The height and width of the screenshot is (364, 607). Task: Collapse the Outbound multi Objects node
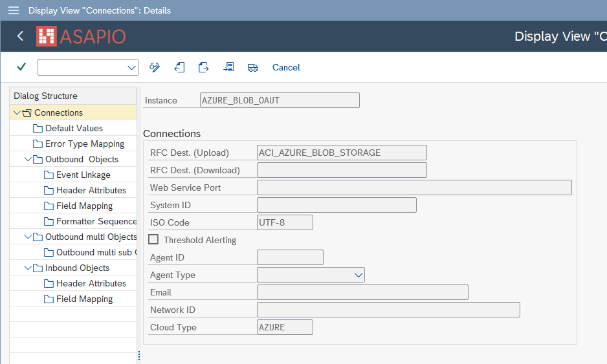[27, 237]
